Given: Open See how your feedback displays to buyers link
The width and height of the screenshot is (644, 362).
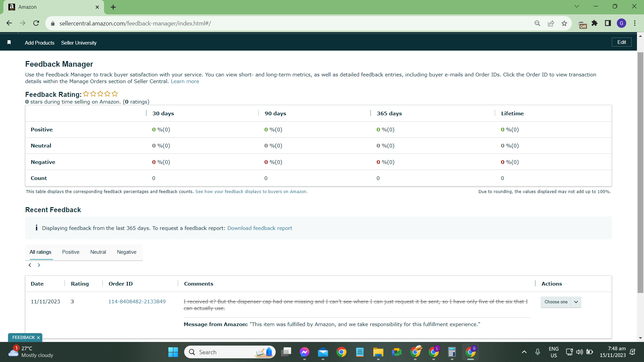Looking at the screenshot, I should (x=251, y=192).
